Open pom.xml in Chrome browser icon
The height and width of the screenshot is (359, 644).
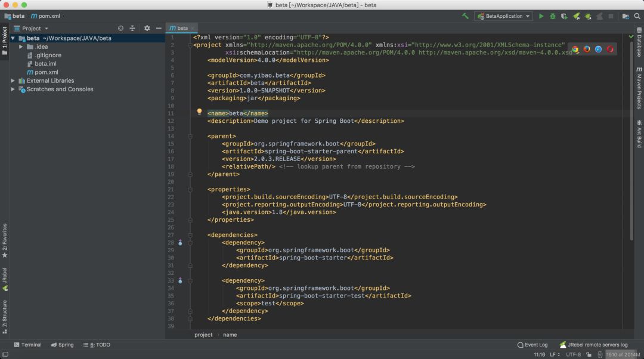click(x=575, y=49)
